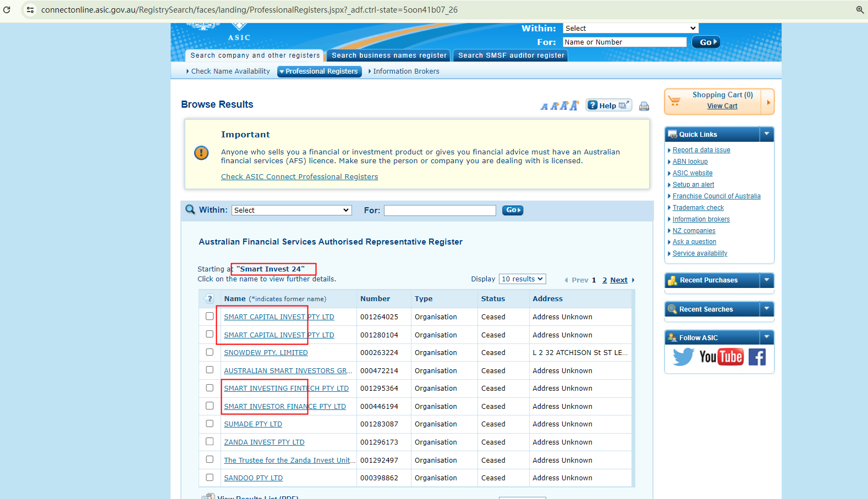The width and height of the screenshot is (868, 499).
Task: Open the Within Select dropdown above results
Action: 292,210
